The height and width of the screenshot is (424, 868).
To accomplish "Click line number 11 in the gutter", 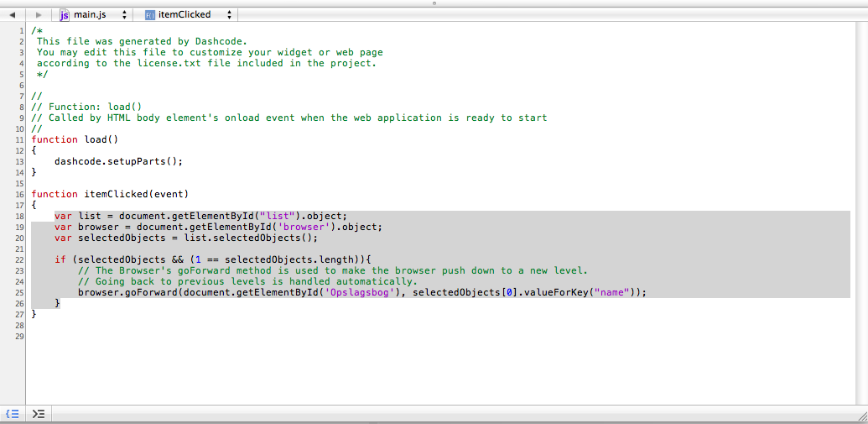I will (x=19, y=139).
